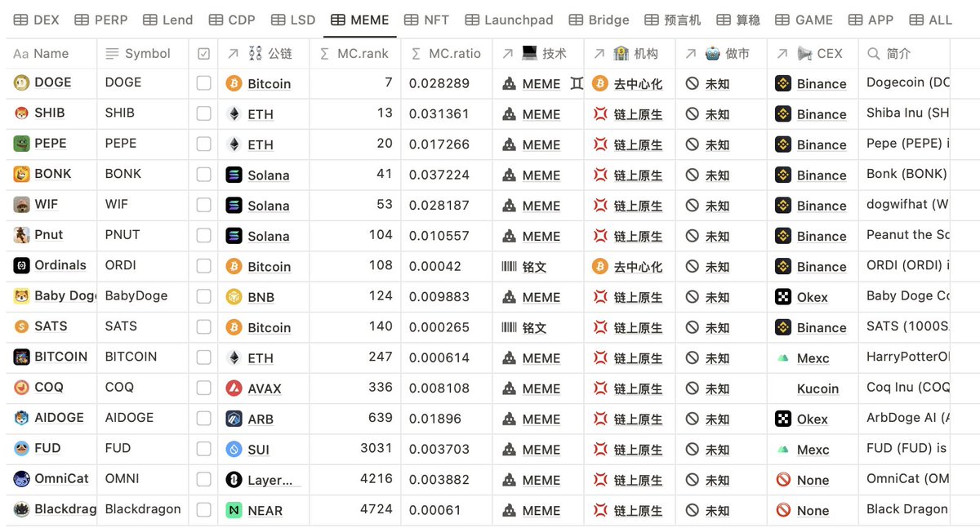Tick the checkbox in COQ row
Viewport: 980px width, 528px height.
click(x=203, y=388)
